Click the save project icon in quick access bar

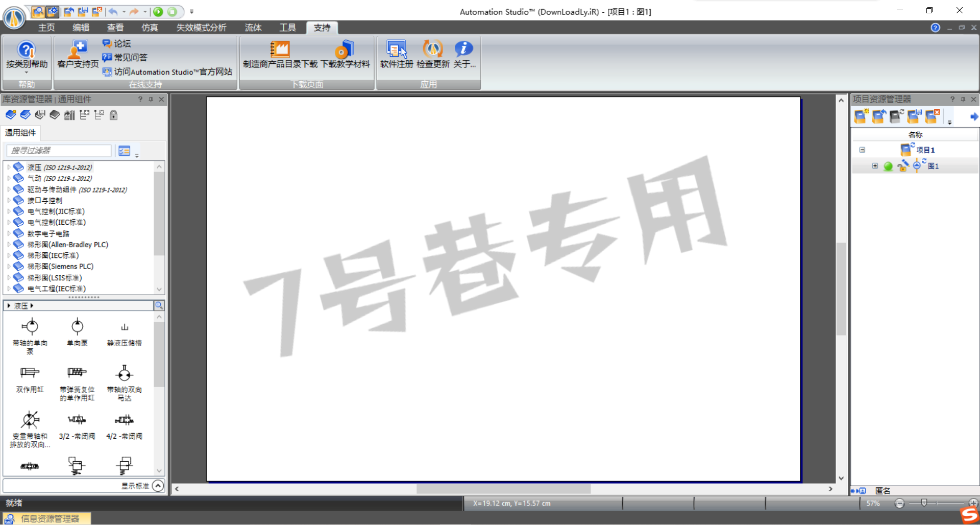83,11
